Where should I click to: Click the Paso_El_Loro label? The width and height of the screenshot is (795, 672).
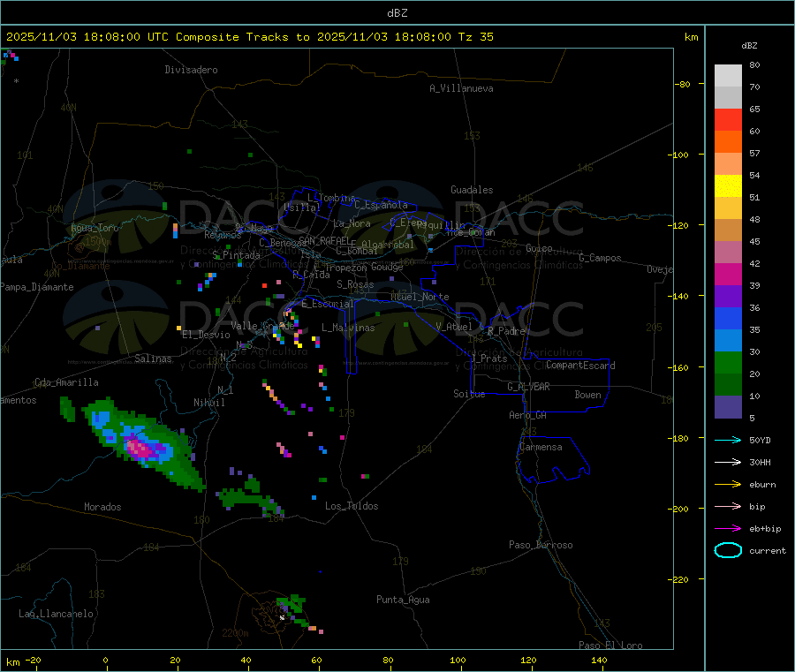click(x=610, y=646)
